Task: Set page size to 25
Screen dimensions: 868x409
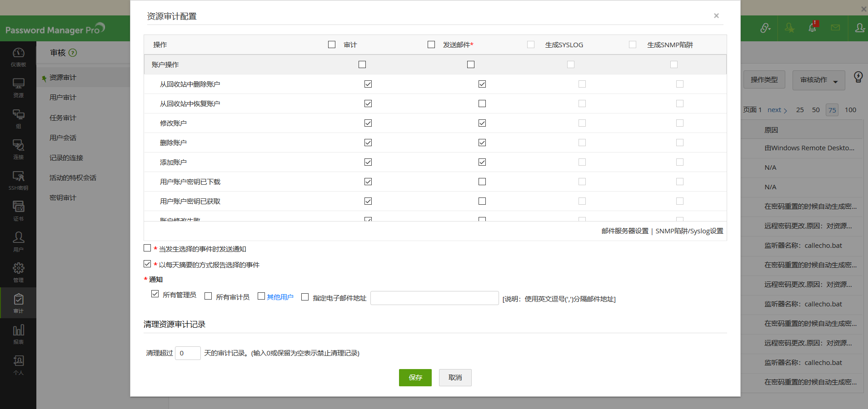Action: coord(800,110)
